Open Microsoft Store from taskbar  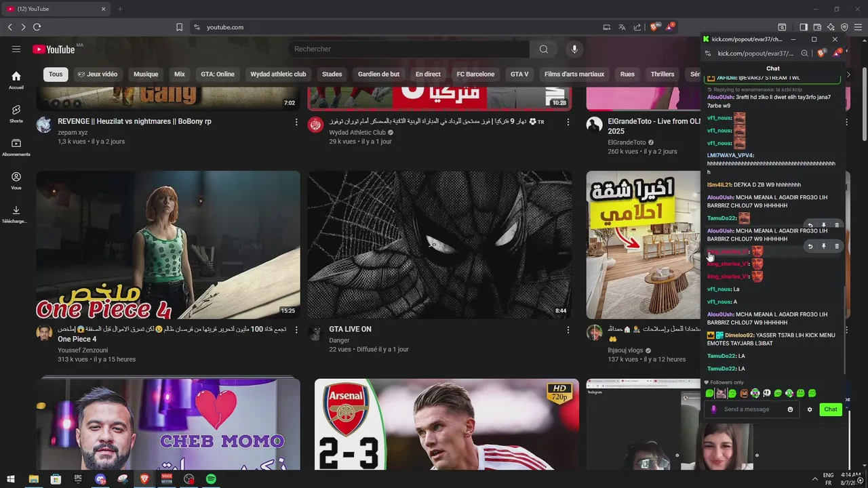56,479
